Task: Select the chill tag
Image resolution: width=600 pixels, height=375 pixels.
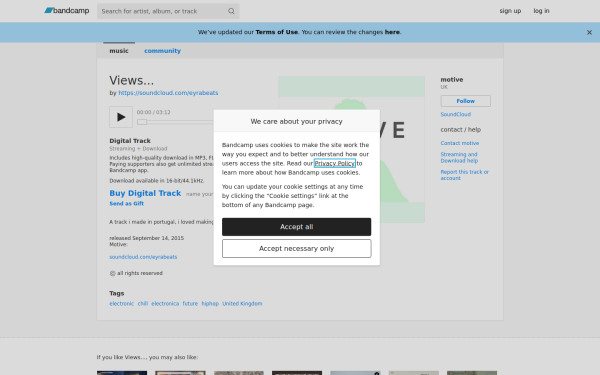Action: click(143, 303)
